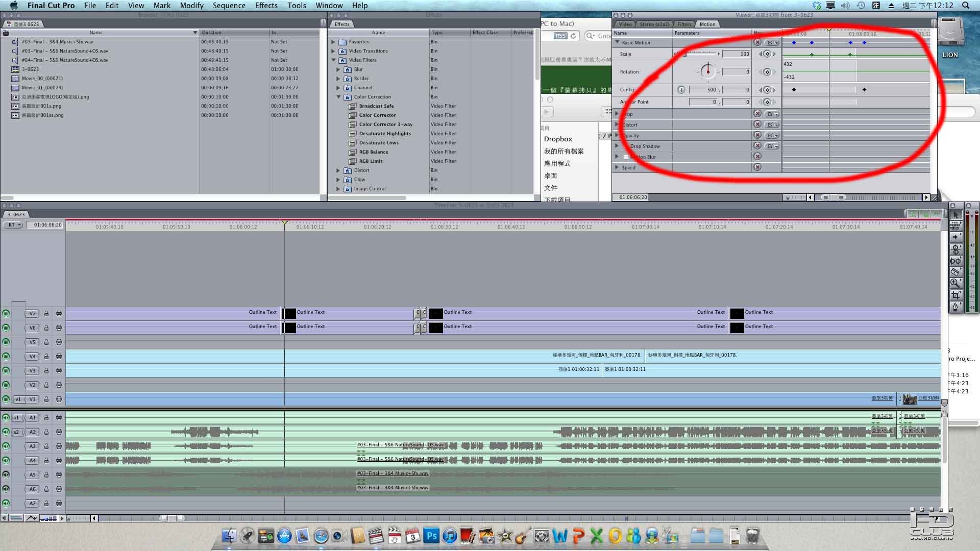Image resolution: width=980 pixels, height=551 pixels.
Task: Expand the Favorites bin in Effects
Action: point(333,42)
